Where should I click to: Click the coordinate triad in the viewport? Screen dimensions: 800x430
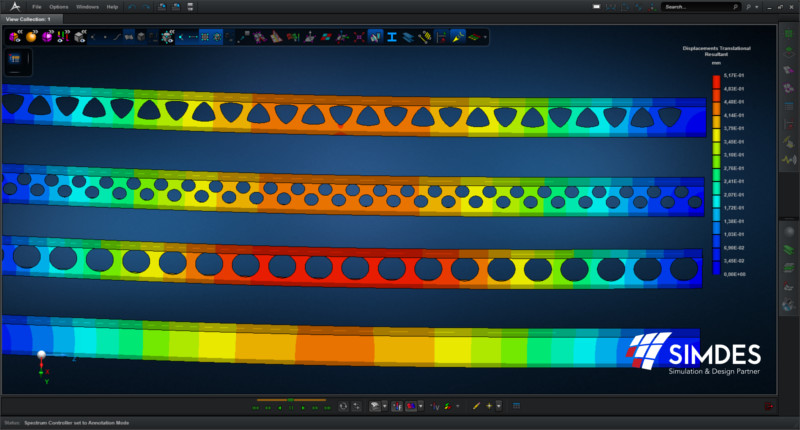(x=44, y=366)
